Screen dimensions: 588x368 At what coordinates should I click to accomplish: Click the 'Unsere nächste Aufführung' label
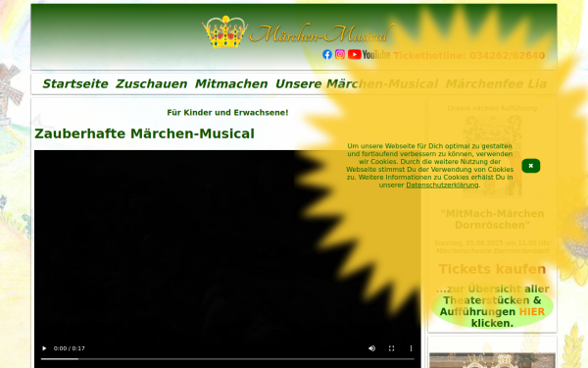(x=492, y=108)
